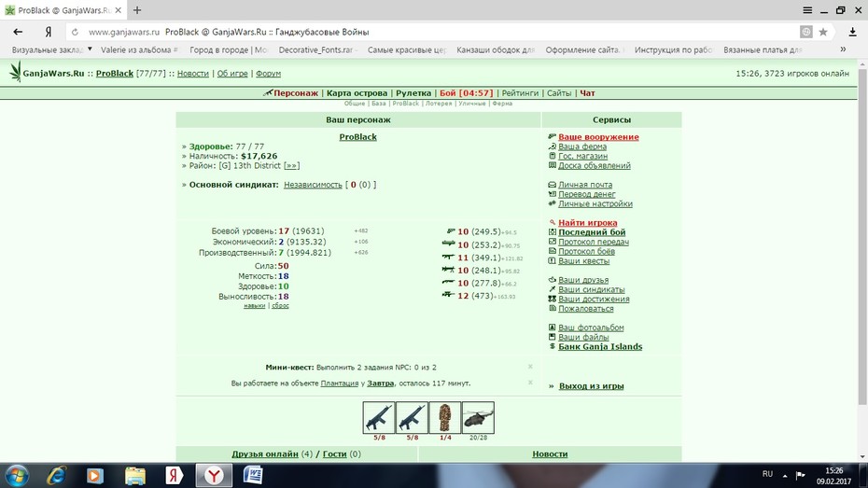Click the RU language indicator

point(767,474)
